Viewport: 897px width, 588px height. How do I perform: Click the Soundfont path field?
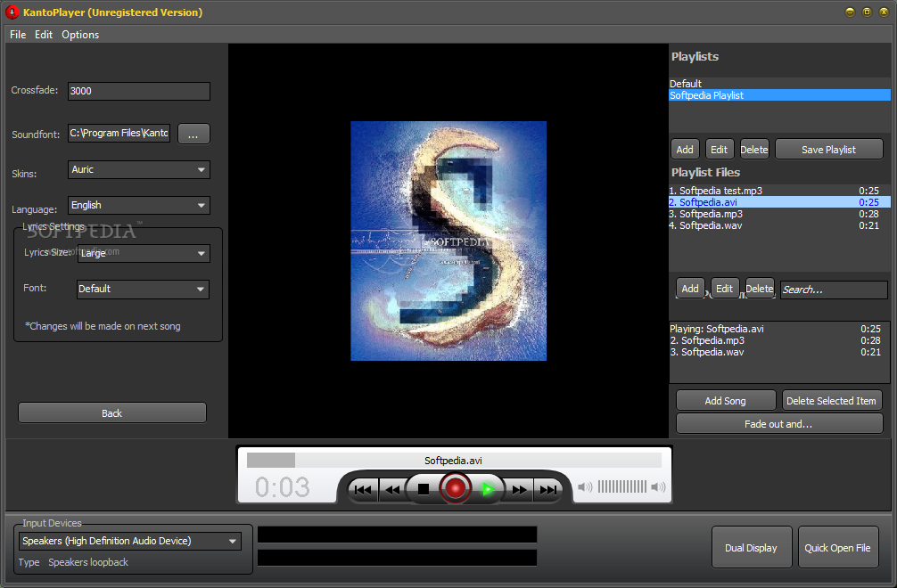tap(119, 133)
